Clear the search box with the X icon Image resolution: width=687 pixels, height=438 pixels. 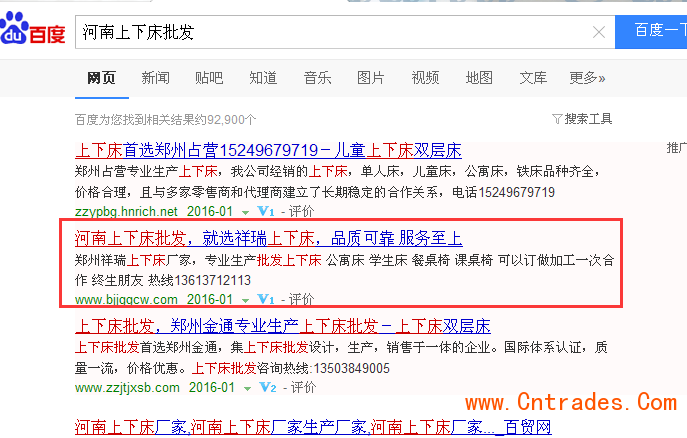pos(599,32)
